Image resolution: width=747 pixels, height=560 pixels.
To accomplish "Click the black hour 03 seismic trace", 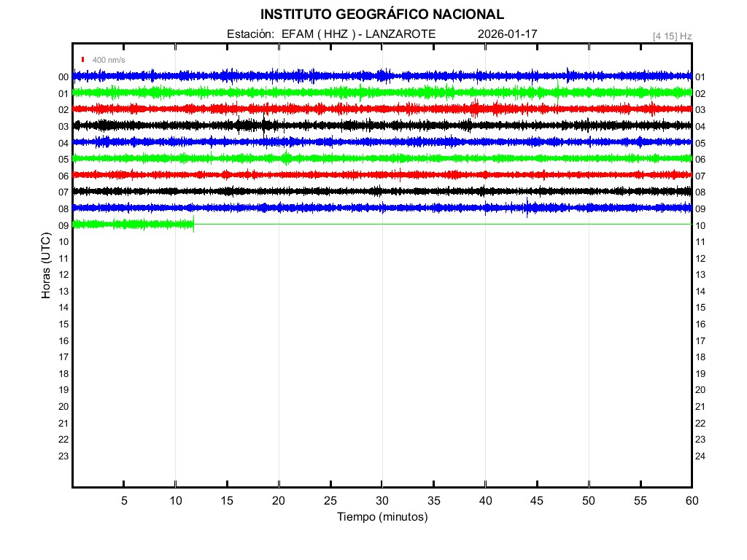I will (328, 125).
